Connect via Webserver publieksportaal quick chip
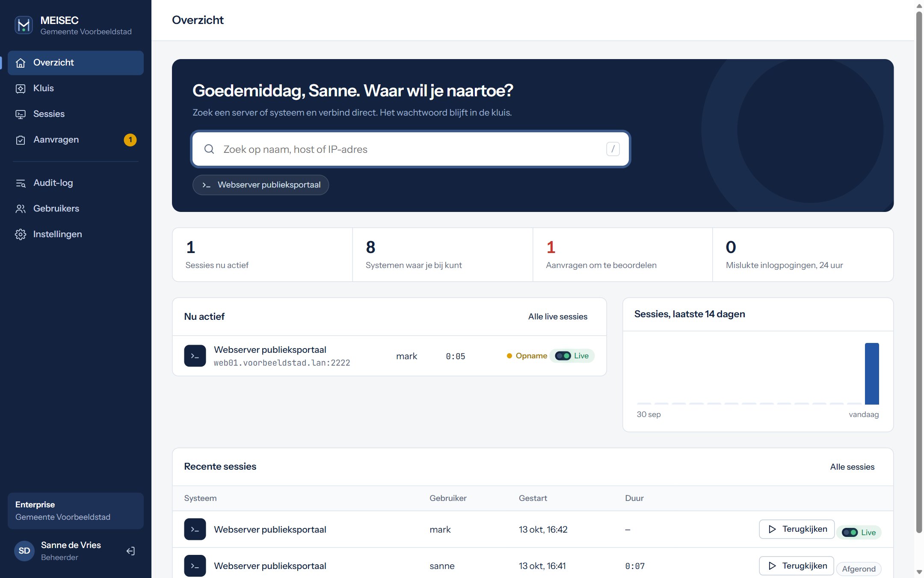The width and height of the screenshot is (924, 578). pyautogui.click(x=261, y=185)
